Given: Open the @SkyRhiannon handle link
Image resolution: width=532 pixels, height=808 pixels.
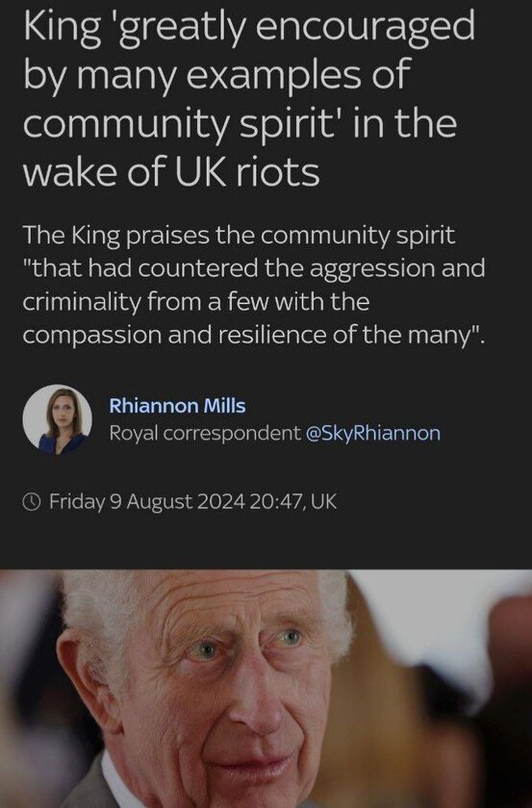Looking at the screenshot, I should point(373,433).
